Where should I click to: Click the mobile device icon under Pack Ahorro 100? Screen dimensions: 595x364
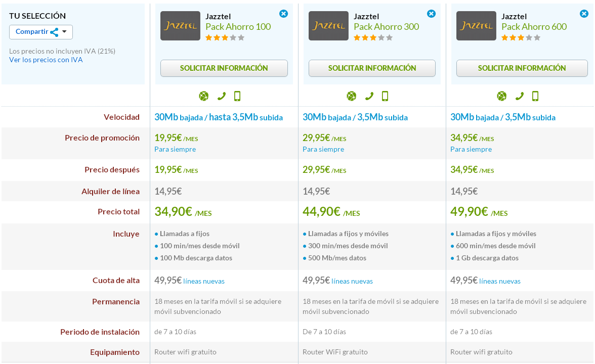(237, 96)
